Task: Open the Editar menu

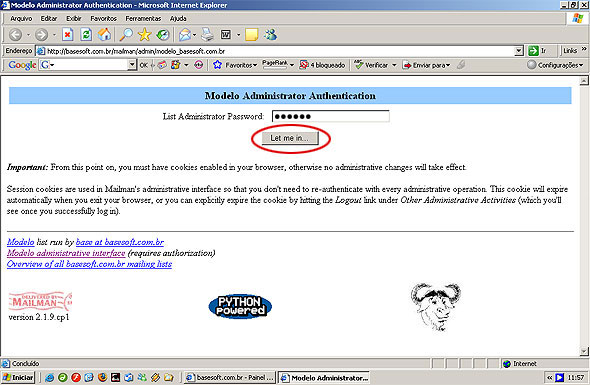Action: click(49, 18)
